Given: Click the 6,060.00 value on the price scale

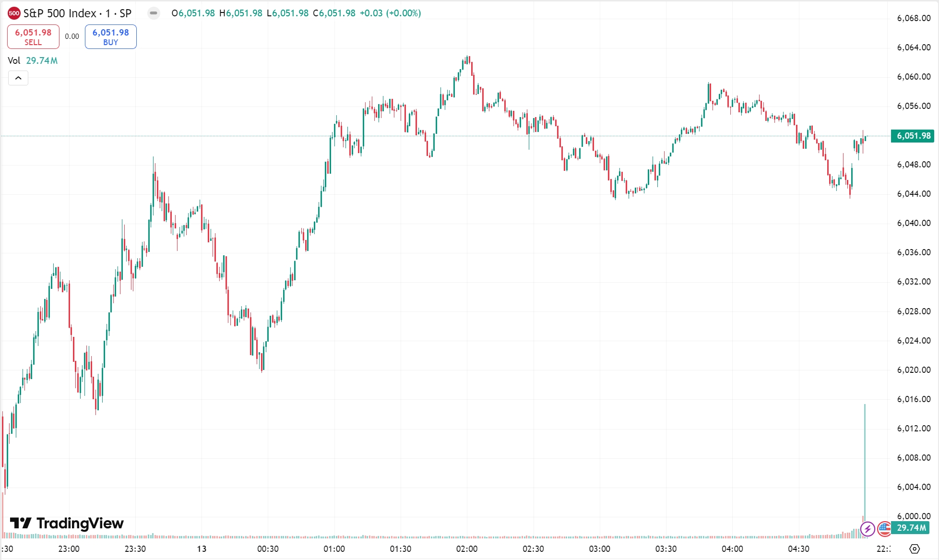Looking at the screenshot, I should [913, 76].
